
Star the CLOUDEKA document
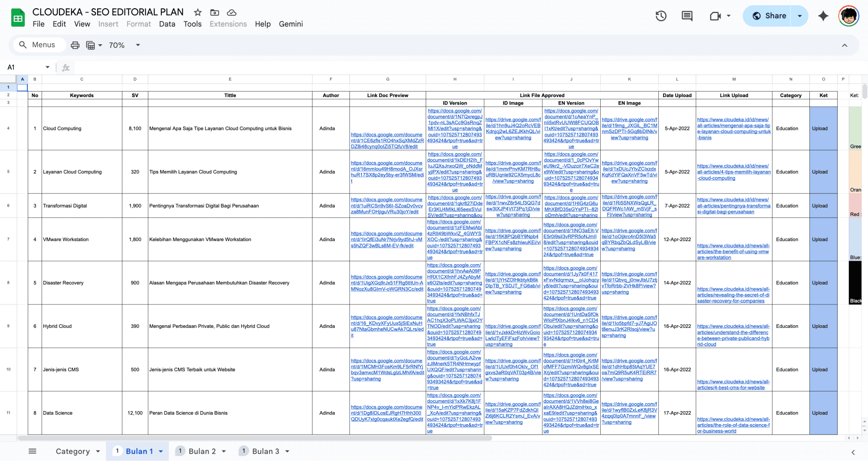pos(197,13)
